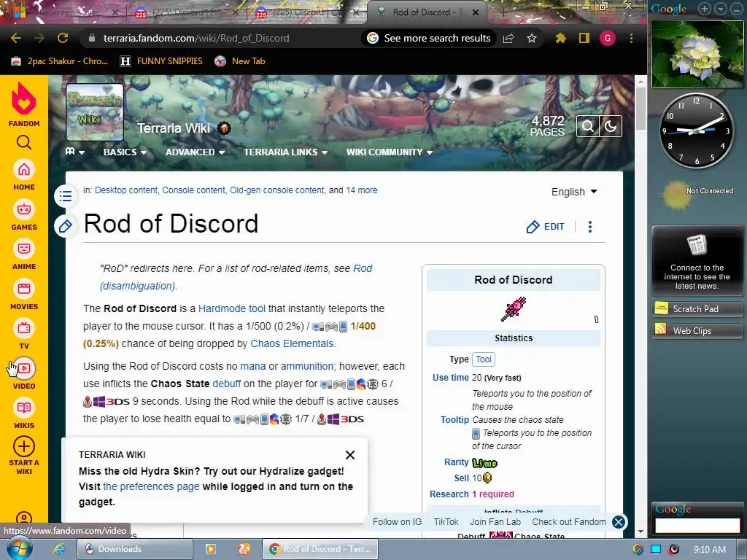Click the EDIT button
The image size is (747, 560).
coord(546,227)
